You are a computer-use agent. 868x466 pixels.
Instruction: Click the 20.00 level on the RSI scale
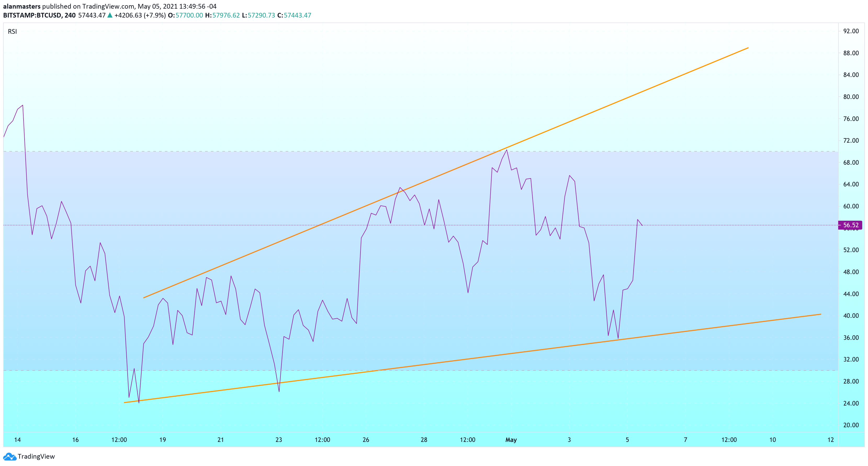coord(851,425)
